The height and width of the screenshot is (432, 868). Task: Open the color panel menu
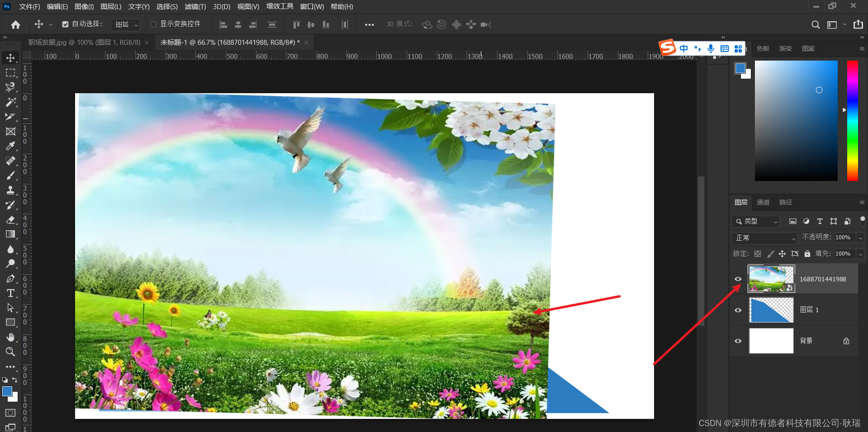pos(862,48)
